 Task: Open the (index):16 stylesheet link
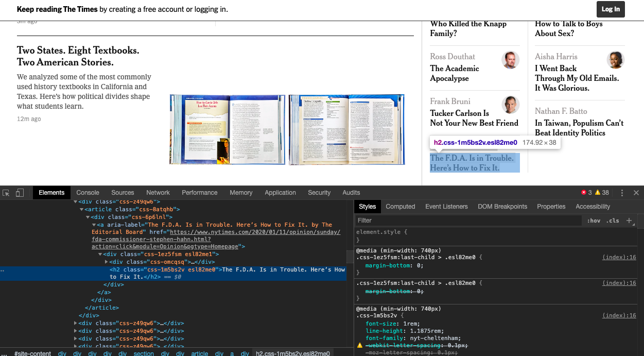point(619,257)
